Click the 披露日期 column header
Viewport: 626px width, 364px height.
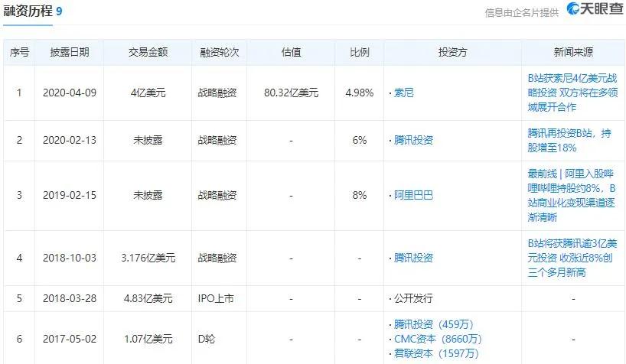(70, 52)
